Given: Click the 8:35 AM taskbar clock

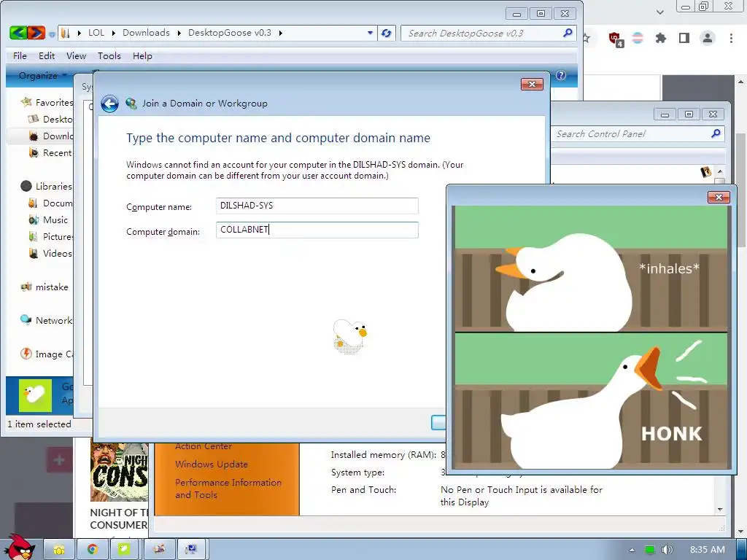Looking at the screenshot, I should [708, 550].
